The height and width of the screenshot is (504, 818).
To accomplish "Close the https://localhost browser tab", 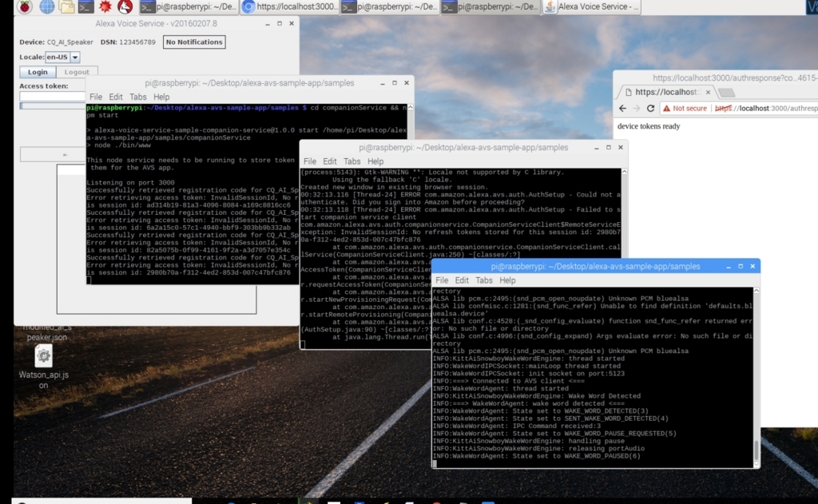I will point(708,93).
